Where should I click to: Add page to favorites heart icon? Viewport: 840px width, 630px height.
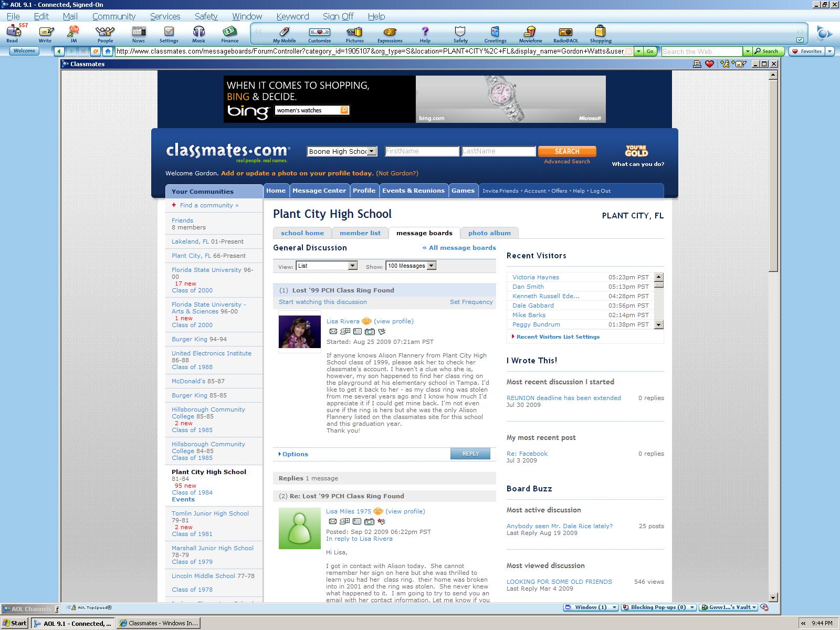[709, 64]
